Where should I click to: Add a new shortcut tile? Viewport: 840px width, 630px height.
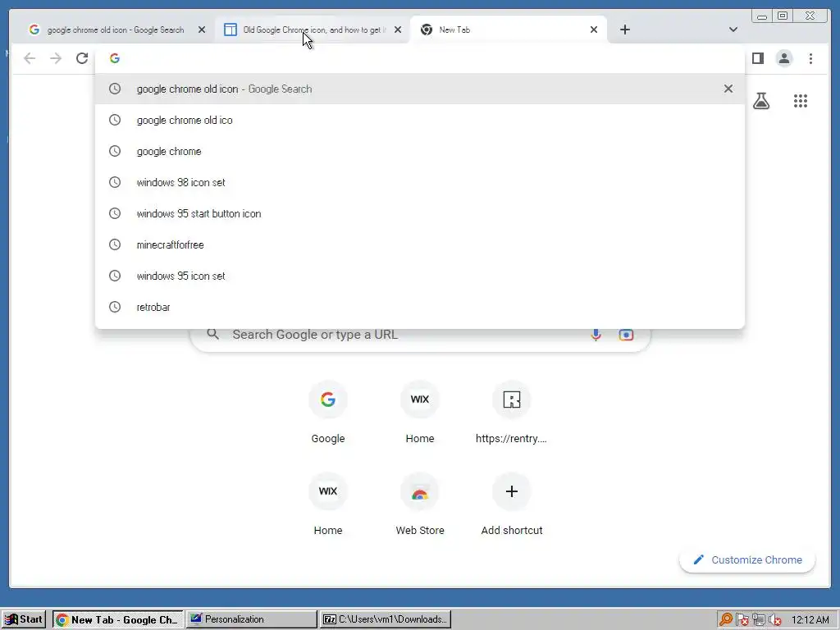[x=512, y=504]
